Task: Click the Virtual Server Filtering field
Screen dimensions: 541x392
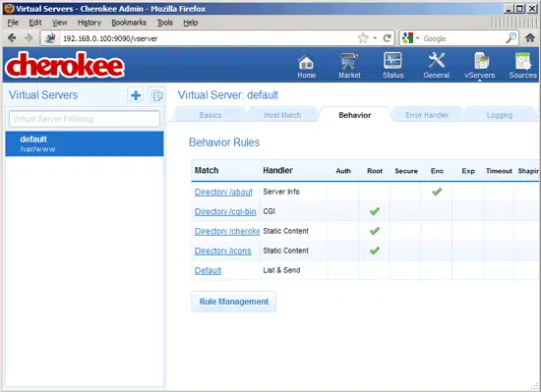Action: [85, 119]
